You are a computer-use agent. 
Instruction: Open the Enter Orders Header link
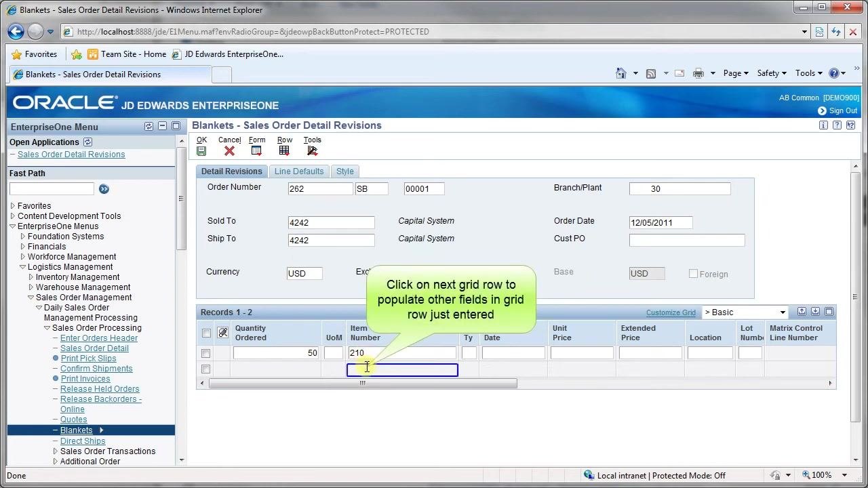(x=99, y=338)
